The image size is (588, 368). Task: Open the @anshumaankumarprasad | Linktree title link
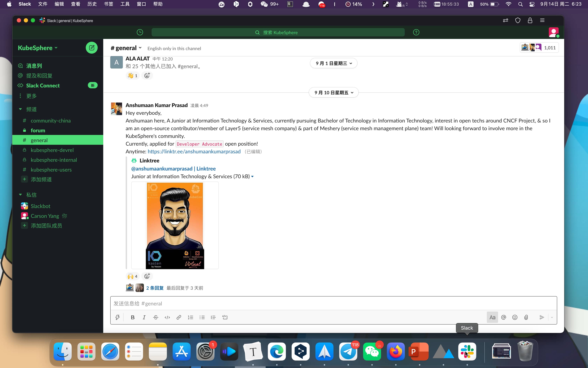pyautogui.click(x=173, y=169)
